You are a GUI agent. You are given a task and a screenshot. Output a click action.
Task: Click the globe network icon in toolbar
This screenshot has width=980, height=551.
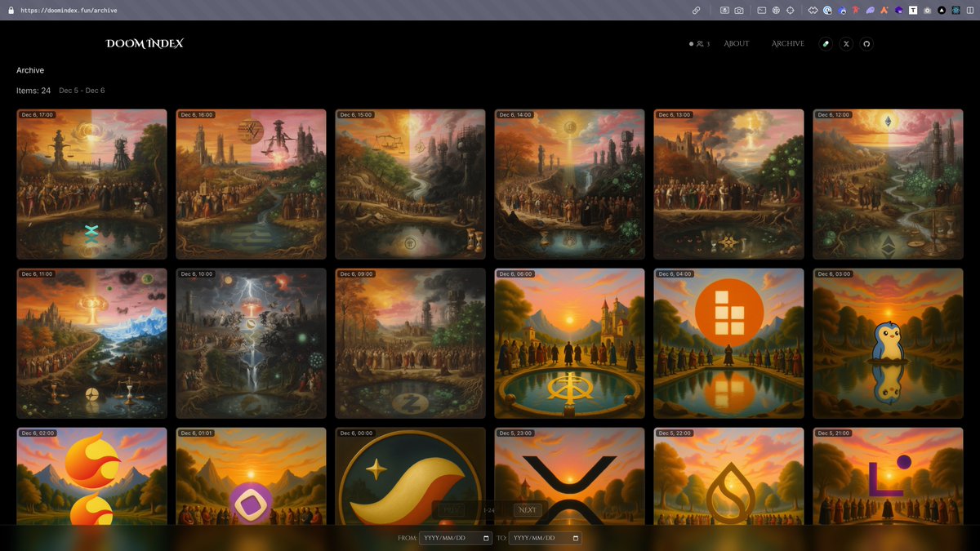pos(776,11)
